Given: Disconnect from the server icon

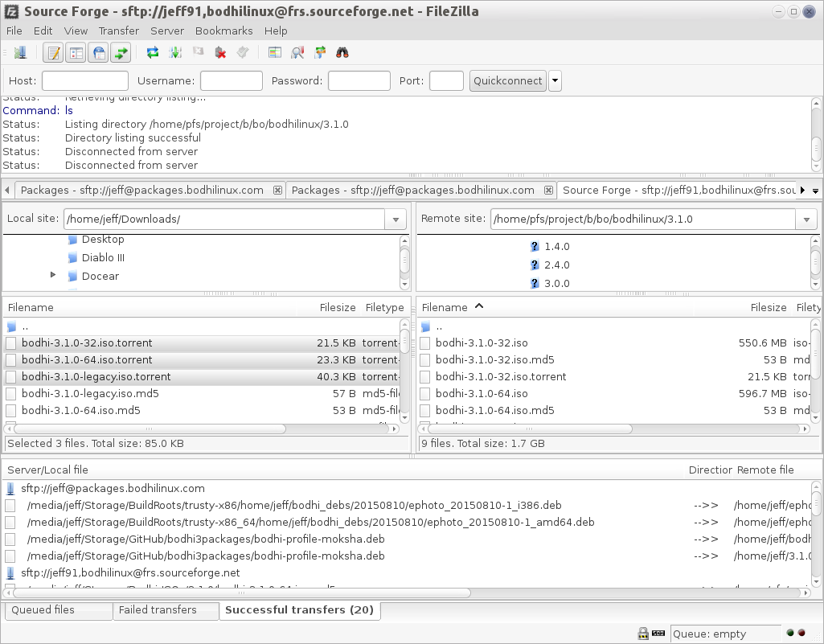Looking at the screenshot, I should 220,52.
